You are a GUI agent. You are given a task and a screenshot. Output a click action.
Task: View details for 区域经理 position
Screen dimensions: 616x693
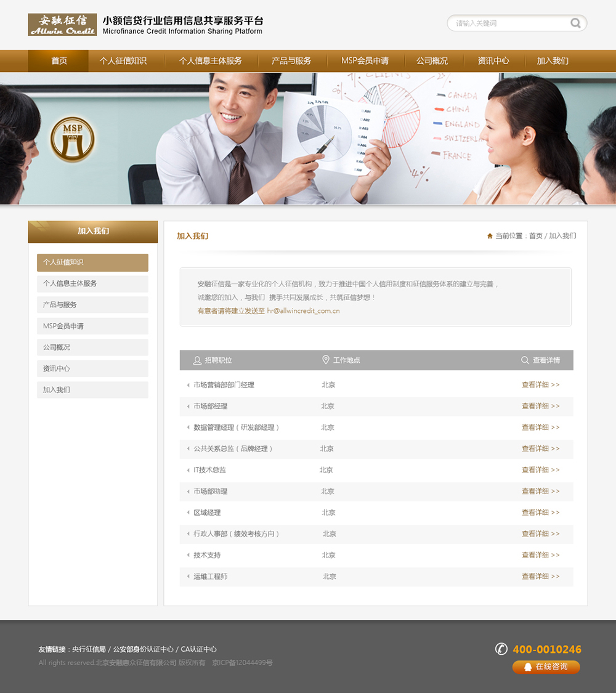[x=540, y=513]
